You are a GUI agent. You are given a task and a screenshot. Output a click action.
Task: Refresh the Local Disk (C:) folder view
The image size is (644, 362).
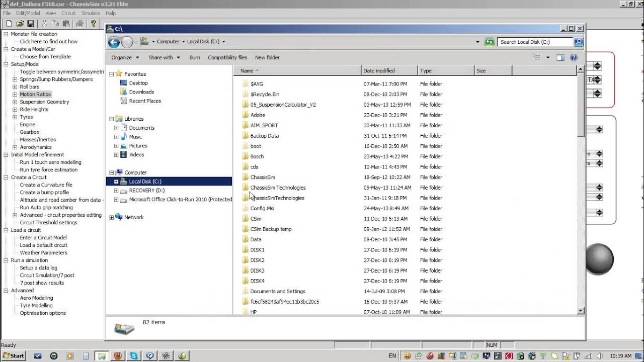(x=489, y=42)
